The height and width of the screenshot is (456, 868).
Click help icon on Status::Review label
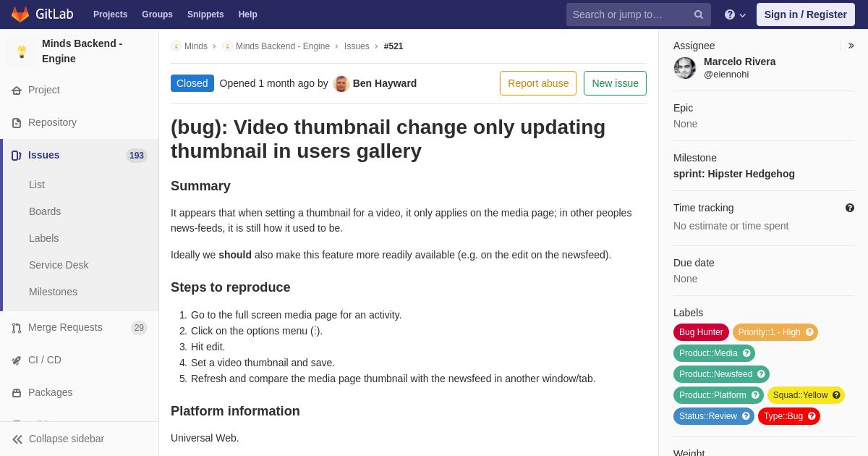(746, 416)
